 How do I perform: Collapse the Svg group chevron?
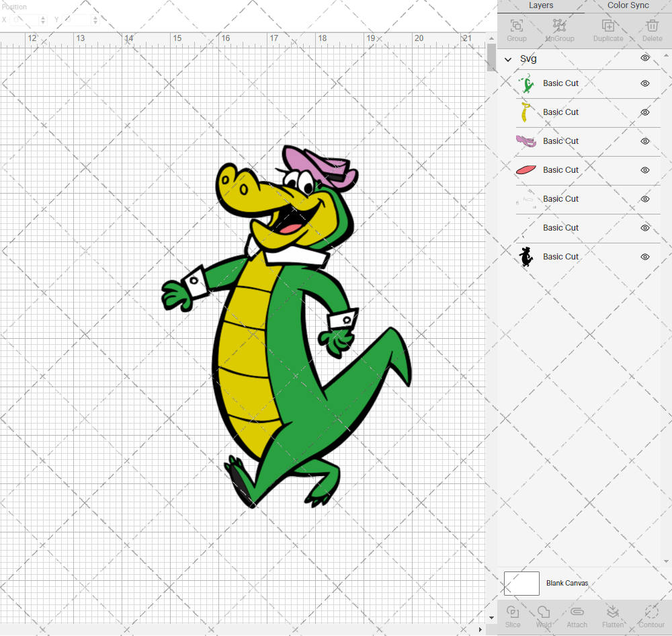508,59
